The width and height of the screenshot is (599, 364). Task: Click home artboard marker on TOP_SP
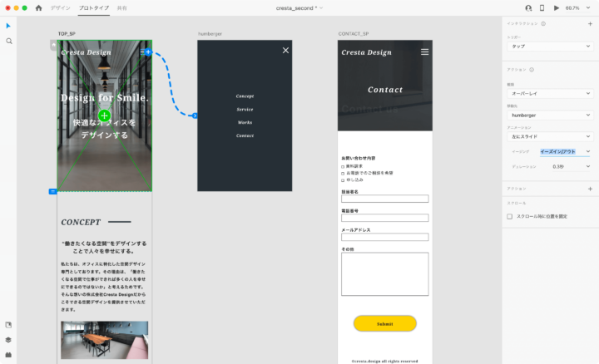(53, 45)
